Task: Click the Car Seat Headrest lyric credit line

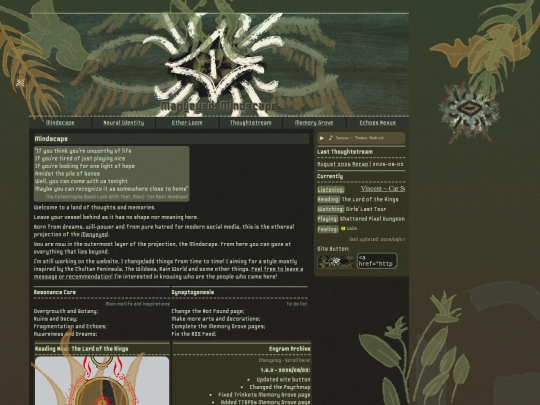Action: click(117, 197)
